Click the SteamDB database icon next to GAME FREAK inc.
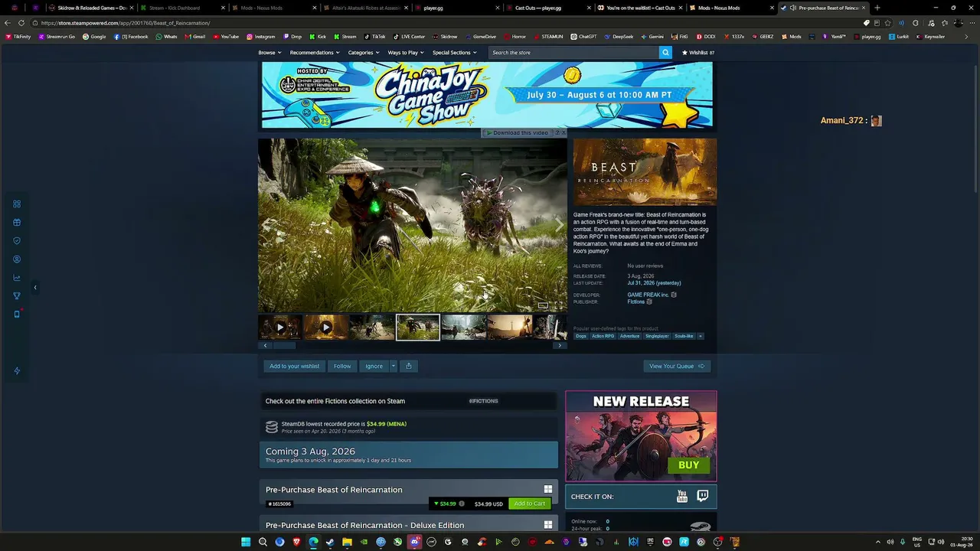The image size is (980, 551). click(674, 295)
